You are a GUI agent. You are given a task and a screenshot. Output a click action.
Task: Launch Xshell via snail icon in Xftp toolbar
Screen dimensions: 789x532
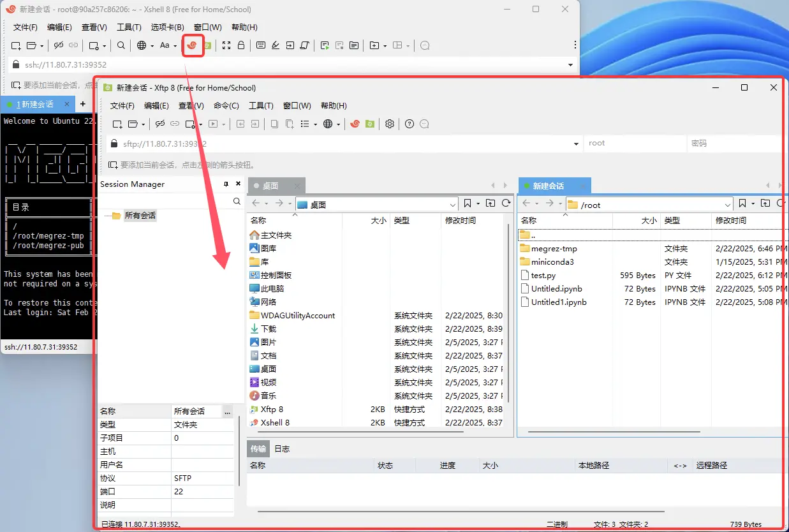(x=355, y=124)
